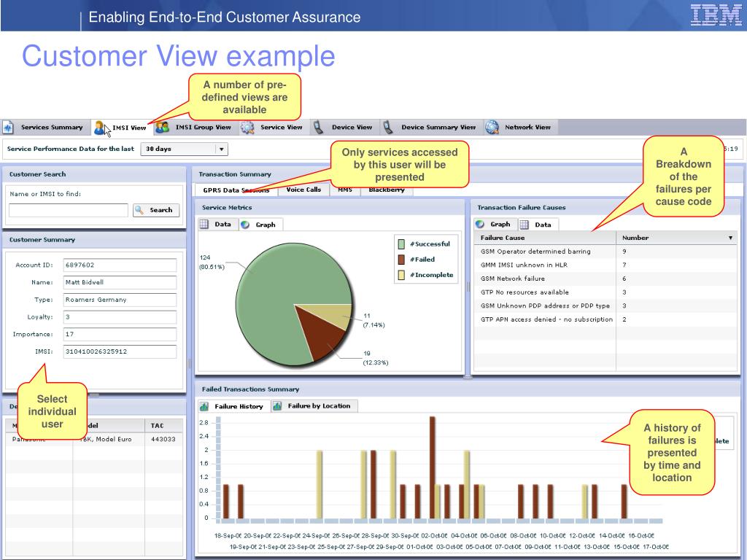Select row GMM IMSI unknown in HLR
The height and width of the screenshot is (560, 747).
[605, 265]
